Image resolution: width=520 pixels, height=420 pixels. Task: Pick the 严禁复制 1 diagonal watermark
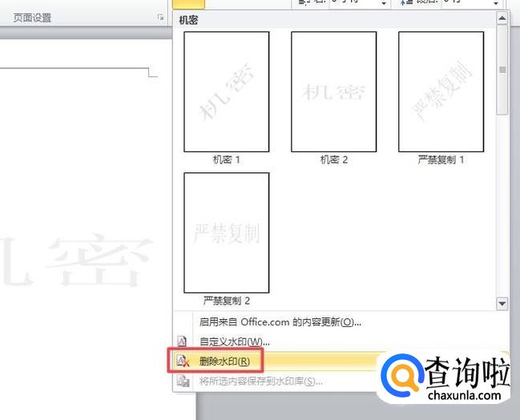[441, 92]
